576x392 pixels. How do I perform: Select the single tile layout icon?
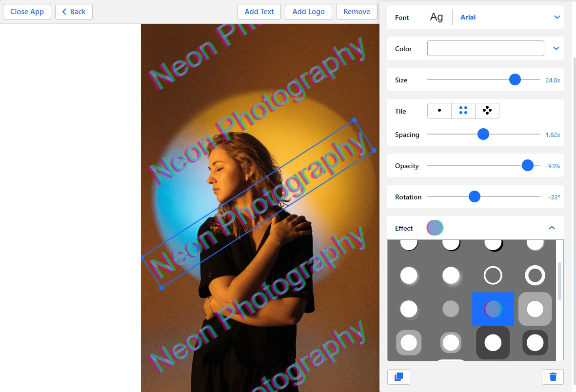(x=439, y=111)
